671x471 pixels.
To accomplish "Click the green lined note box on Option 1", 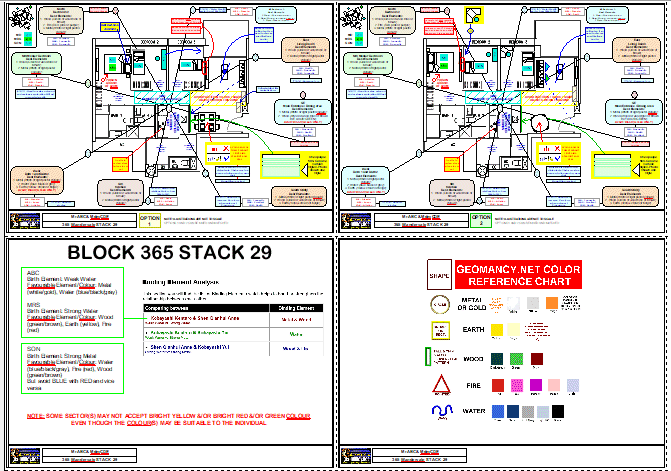I will [x=283, y=166].
